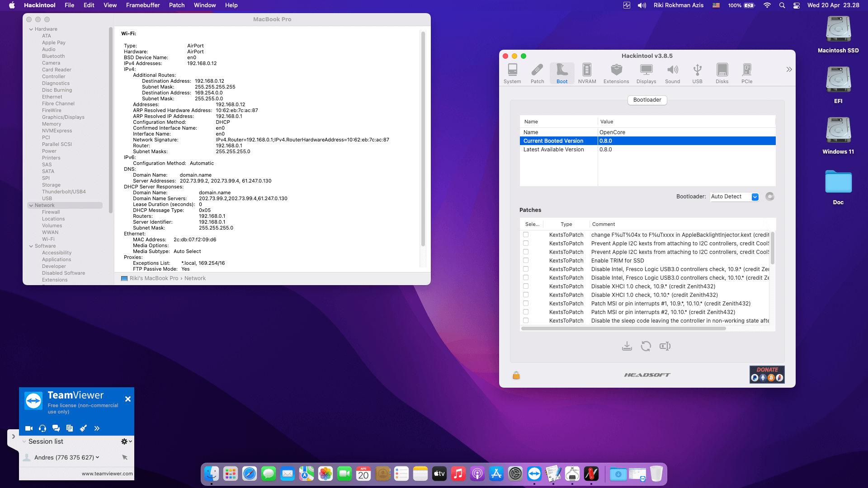Open the NVRAM section in Hackintool
This screenshot has width=868, height=488.
(x=587, y=74)
